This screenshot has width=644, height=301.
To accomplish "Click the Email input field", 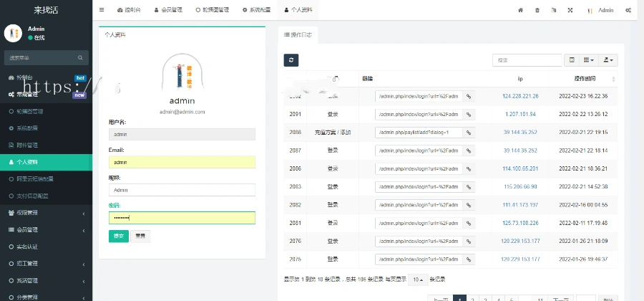I will pos(182,163).
